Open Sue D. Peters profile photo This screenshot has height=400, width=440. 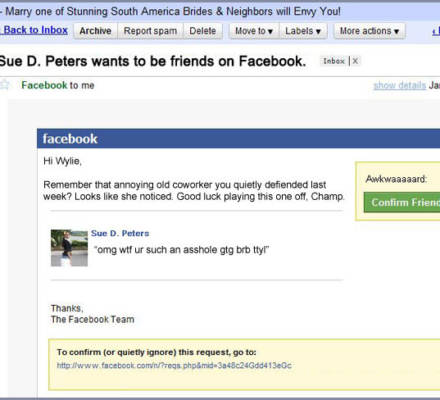(69, 248)
